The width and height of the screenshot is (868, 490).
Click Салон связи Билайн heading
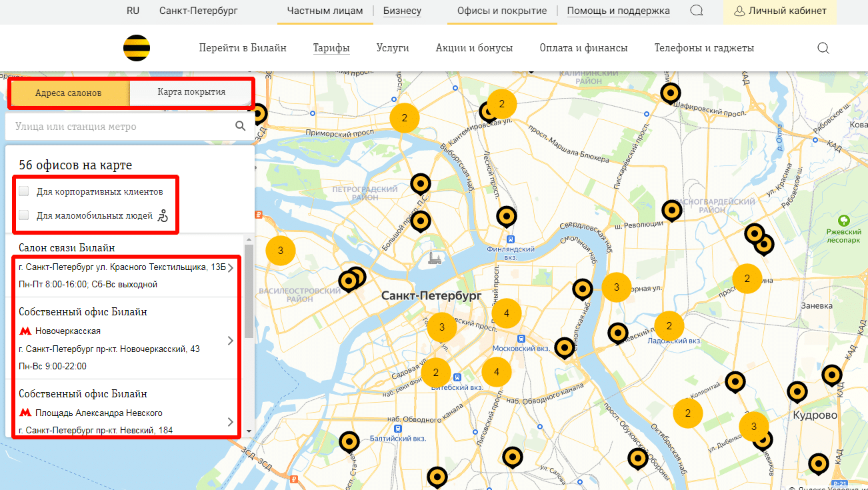coord(67,248)
